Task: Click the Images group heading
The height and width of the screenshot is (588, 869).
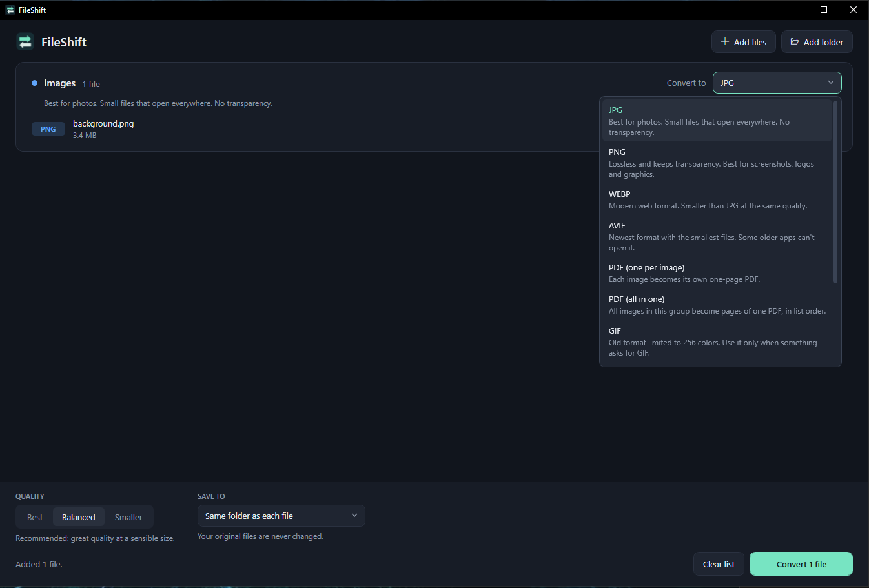Action: (x=59, y=83)
